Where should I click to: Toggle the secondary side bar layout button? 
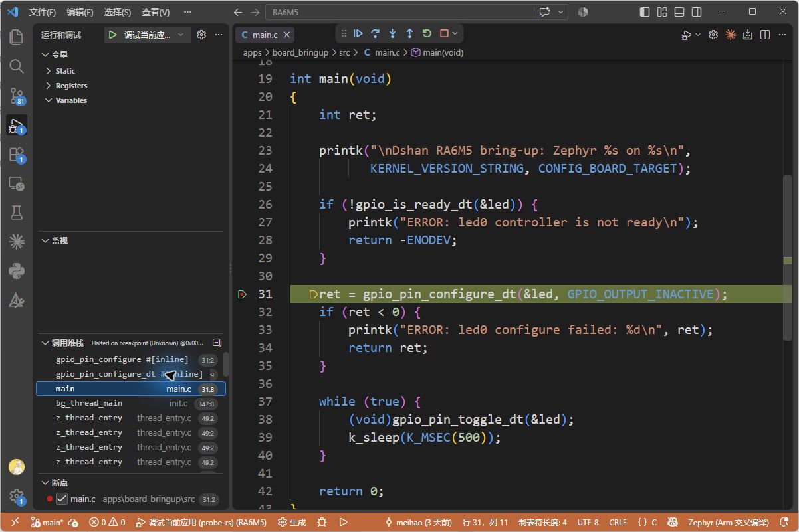tap(697, 12)
